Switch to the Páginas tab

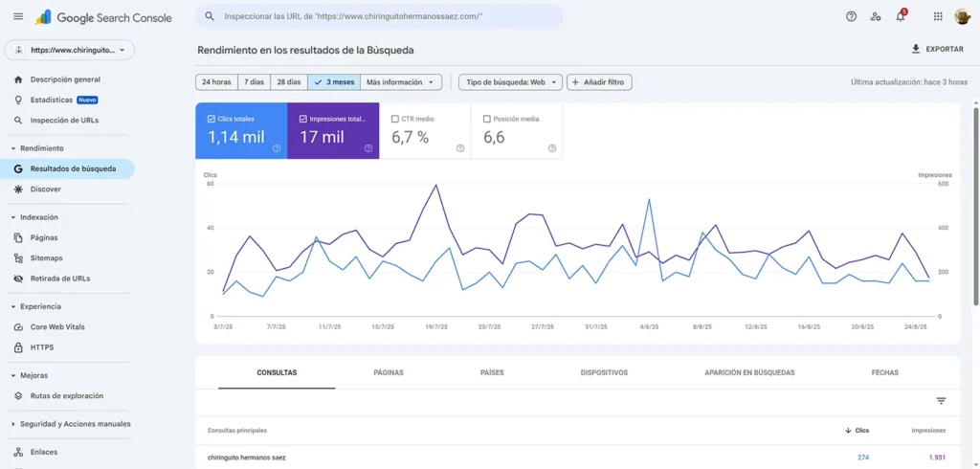point(388,372)
